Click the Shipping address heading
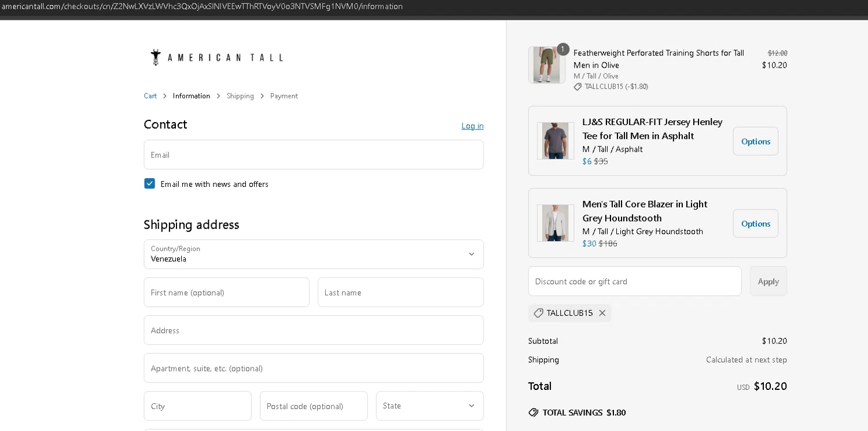868x431 pixels. tap(192, 224)
